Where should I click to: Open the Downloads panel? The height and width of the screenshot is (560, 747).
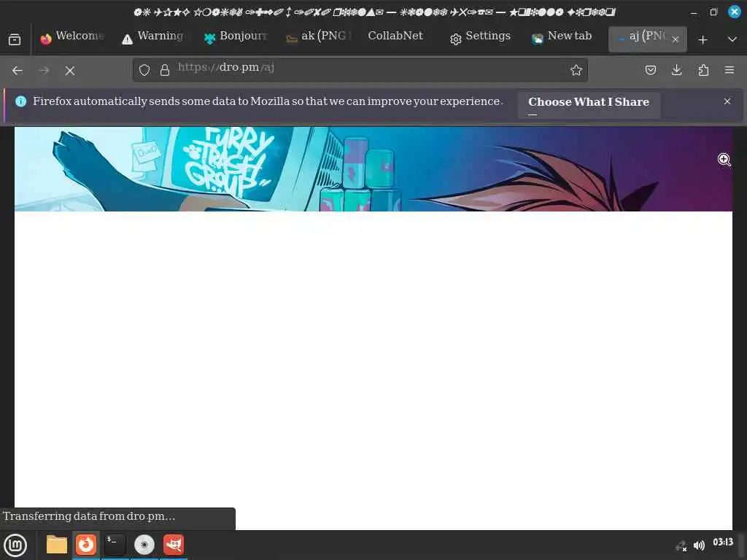click(x=676, y=71)
